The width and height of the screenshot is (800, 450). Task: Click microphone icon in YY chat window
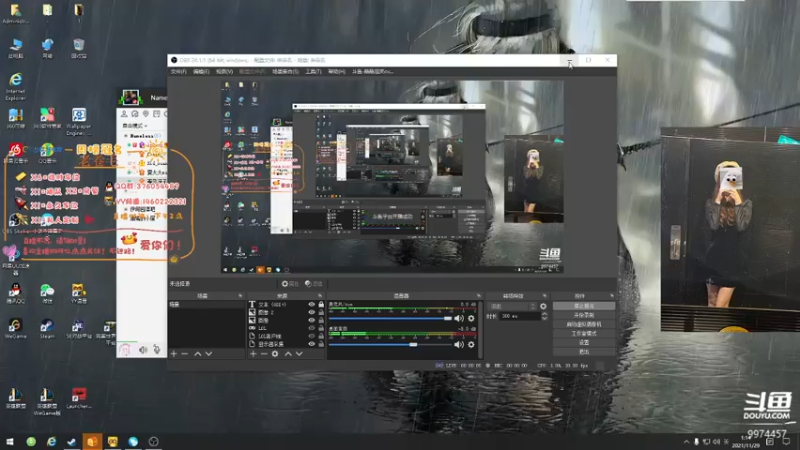(x=157, y=349)
